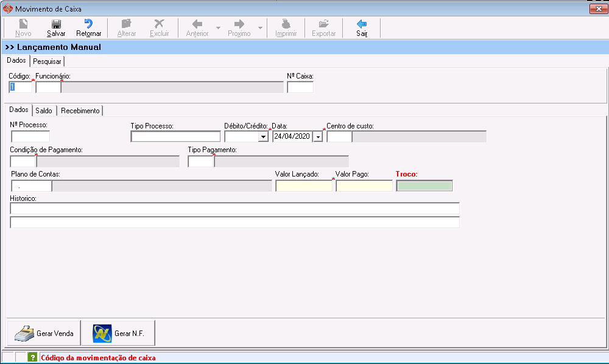Click the 'Código da movimentação de caixa' status text
The image size is (609, 364).
click(98, 358)
